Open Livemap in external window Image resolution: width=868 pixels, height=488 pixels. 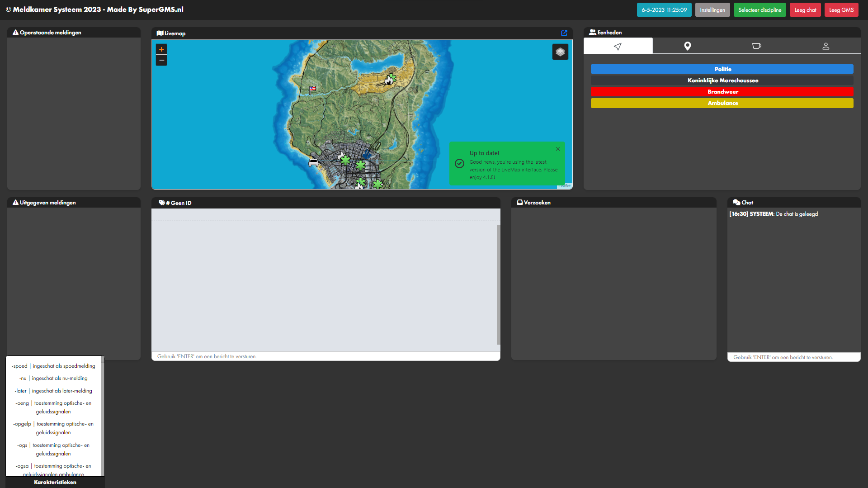pyautogui.click(x=564, y=33)
